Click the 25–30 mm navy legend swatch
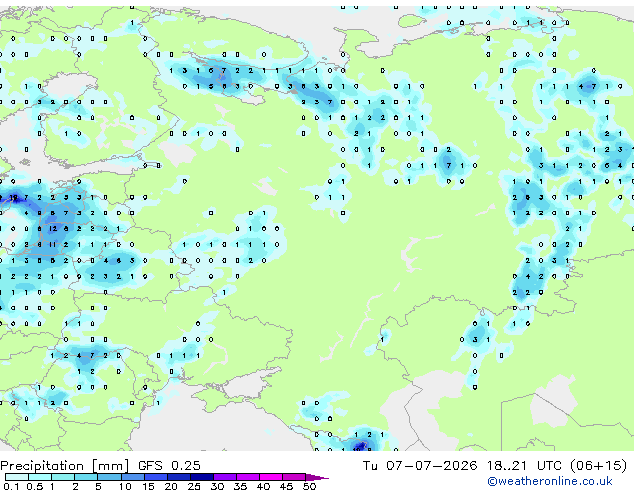The image size is (634, 490). [202, 477]
